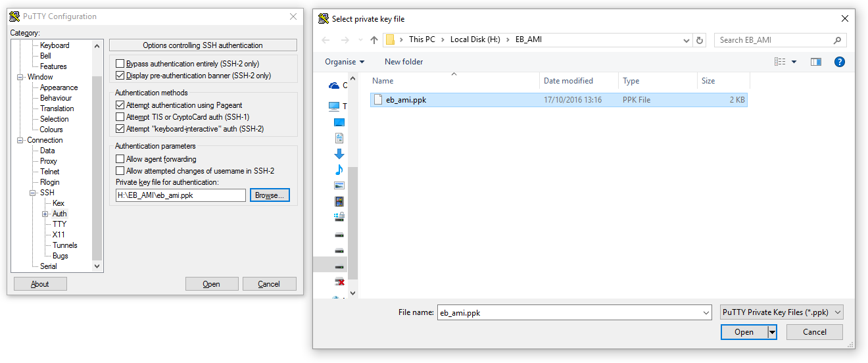Enable Allow attempted changes of username
The width and height of the screenshot is (868, 363).
pyautogui.click(x=120, y=171)
